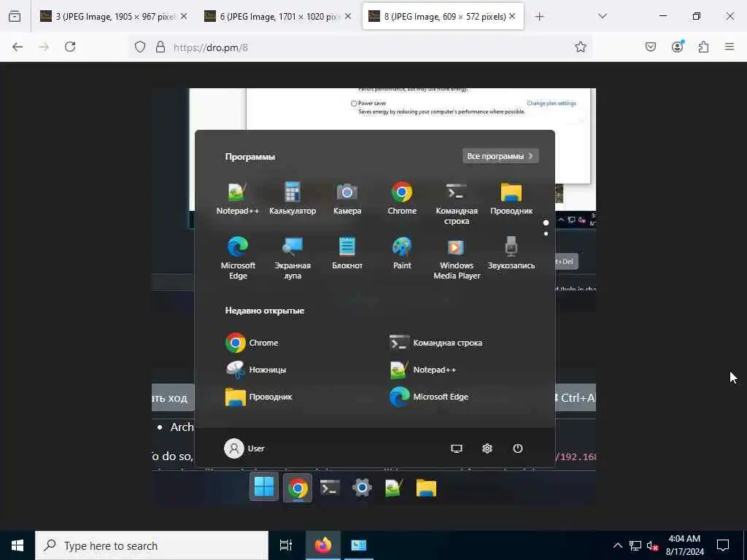Screen dimensions: 747x560
Task: Open Командная строка in the pinned grid
Action: point(457,203)
